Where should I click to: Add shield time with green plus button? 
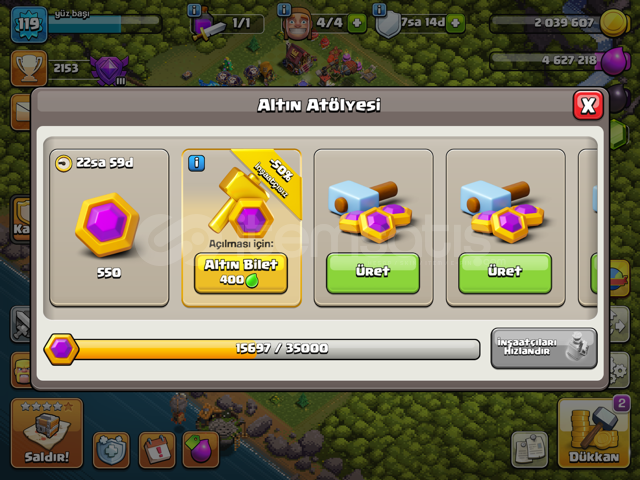click(x=456, y=23)
